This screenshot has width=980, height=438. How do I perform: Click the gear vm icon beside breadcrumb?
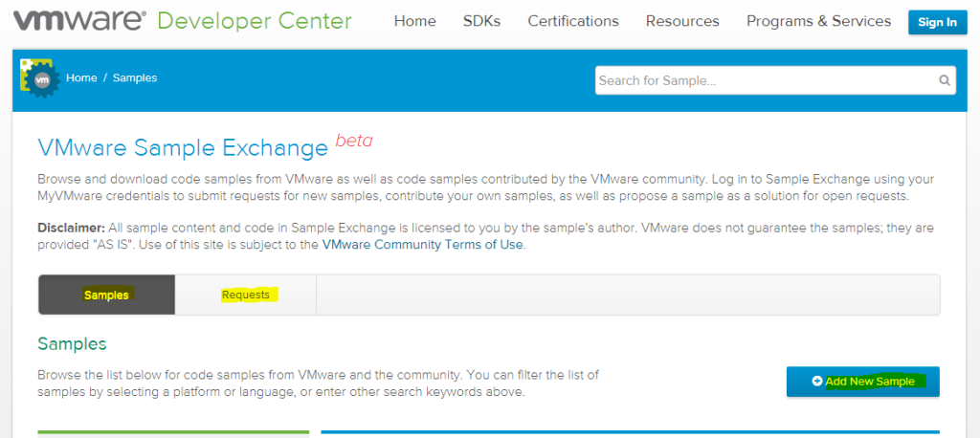[x=40, y=78]
